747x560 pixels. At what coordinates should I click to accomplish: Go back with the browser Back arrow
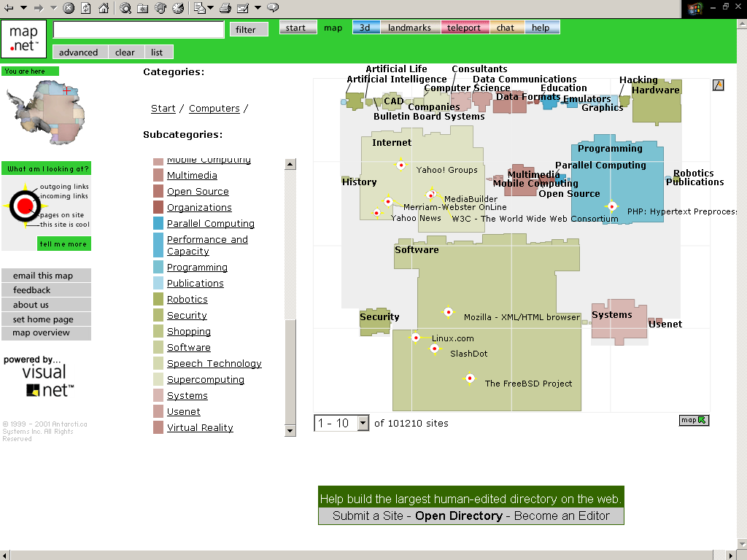click(x=9, y=7)
